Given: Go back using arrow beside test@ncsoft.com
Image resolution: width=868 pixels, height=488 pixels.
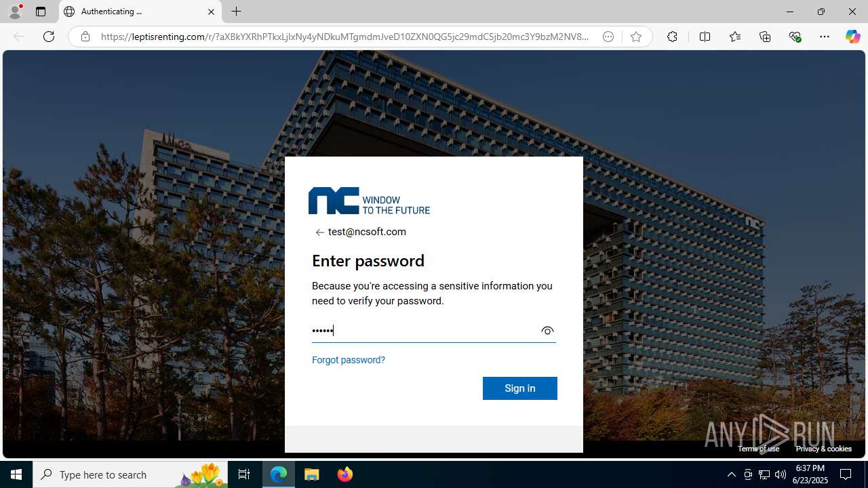Looking at the screenshot, I should click(319, 232).
